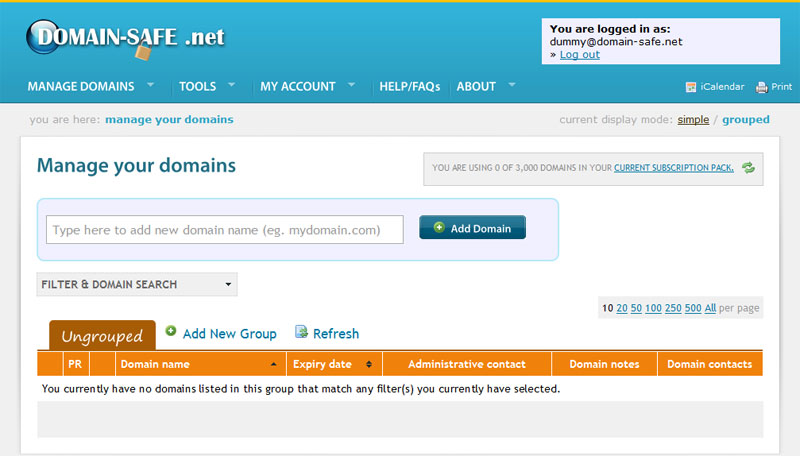Open the Tools dropdown menu
800x456 pixels.
(x=206, y=87)
